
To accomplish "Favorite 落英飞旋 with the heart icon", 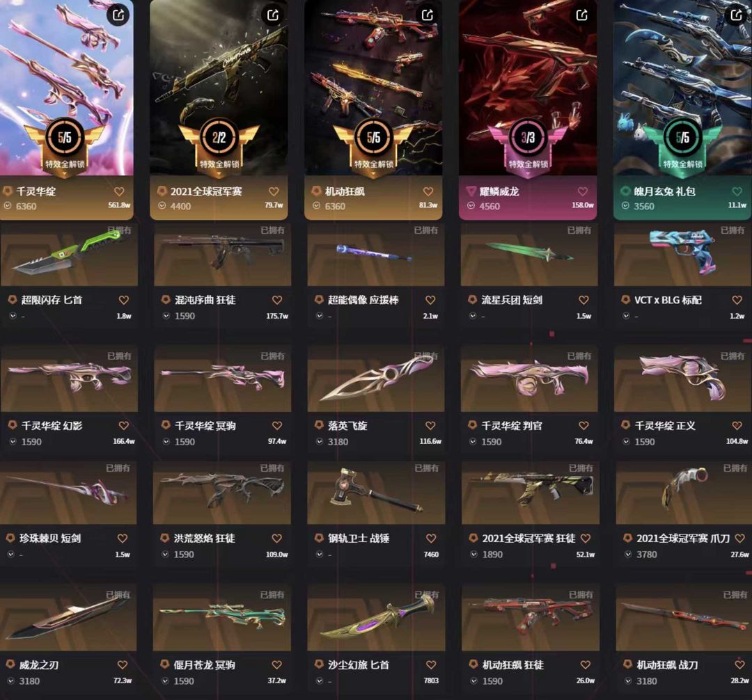I will pos(431,425).
